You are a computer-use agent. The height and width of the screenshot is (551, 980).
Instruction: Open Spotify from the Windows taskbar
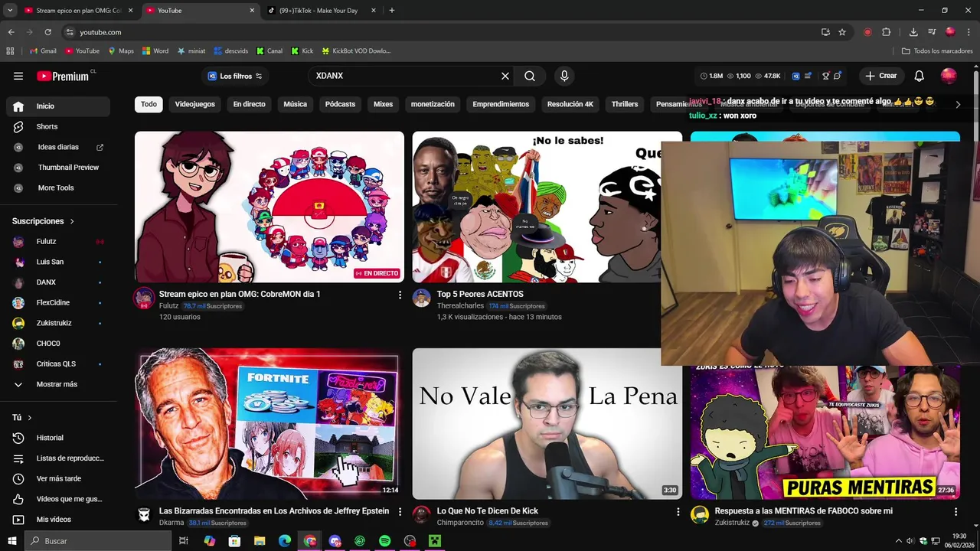pyautogui.click(x=385, y=541)
